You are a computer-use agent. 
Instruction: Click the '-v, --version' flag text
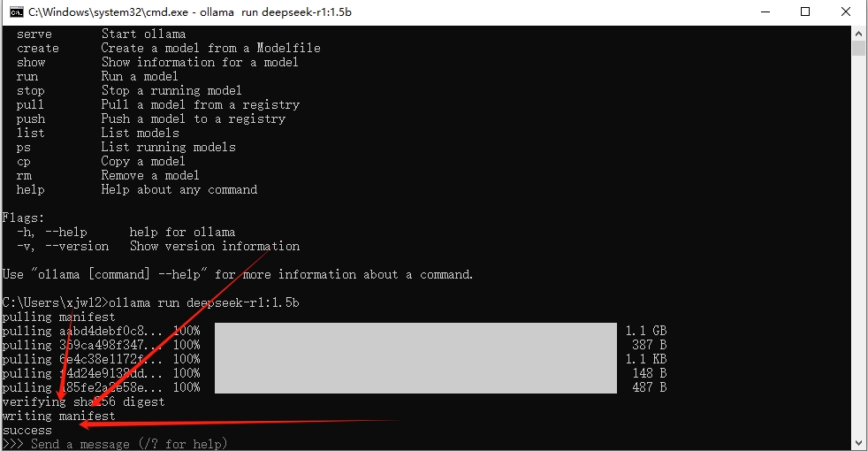[63, 246]
